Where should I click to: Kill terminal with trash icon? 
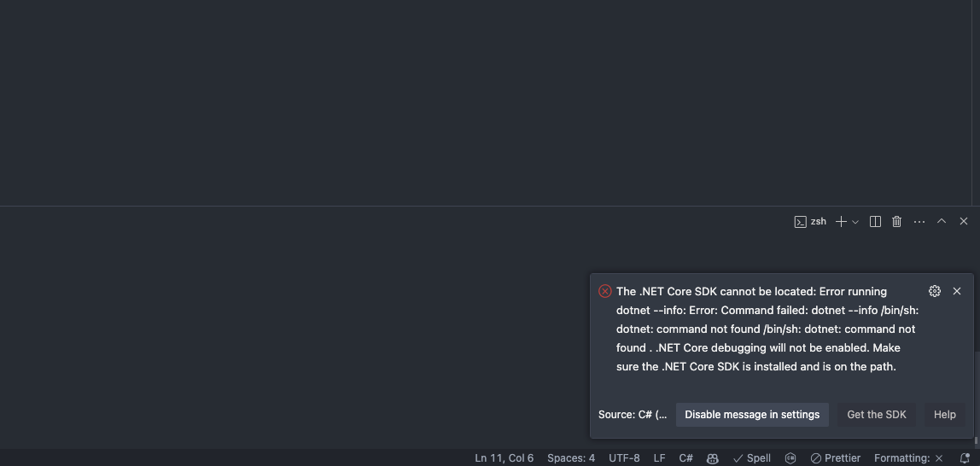(896, 222)
